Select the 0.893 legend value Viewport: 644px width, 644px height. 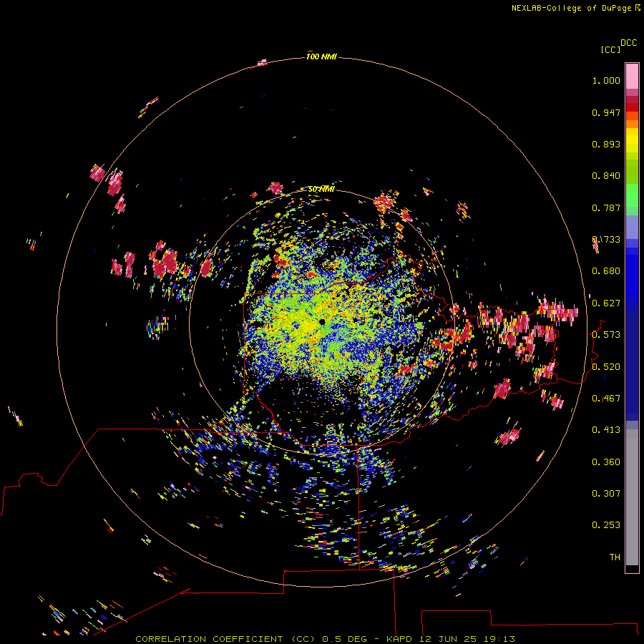606,144
